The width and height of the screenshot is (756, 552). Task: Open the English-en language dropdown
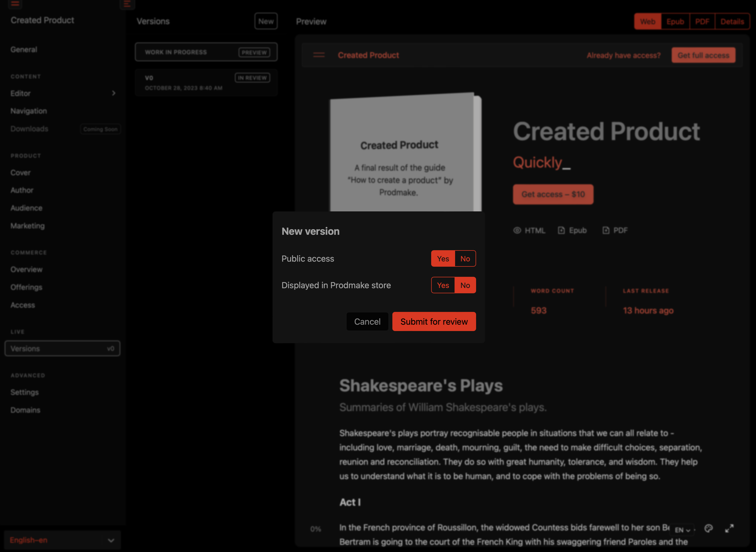pos(62,540)
